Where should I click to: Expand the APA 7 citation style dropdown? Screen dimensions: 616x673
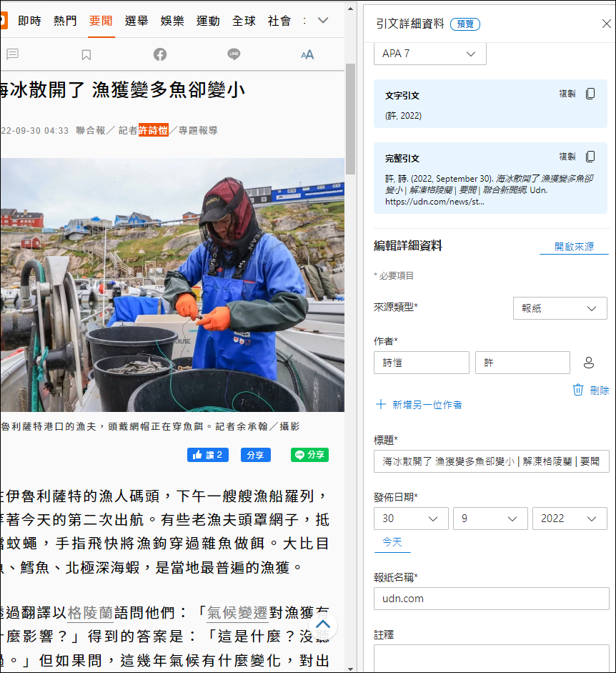click(429, 54)
